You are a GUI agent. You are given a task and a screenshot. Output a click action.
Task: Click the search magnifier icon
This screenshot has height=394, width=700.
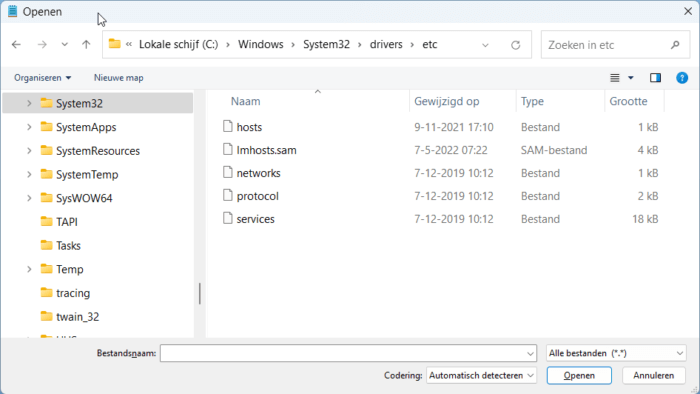(675, 45)
